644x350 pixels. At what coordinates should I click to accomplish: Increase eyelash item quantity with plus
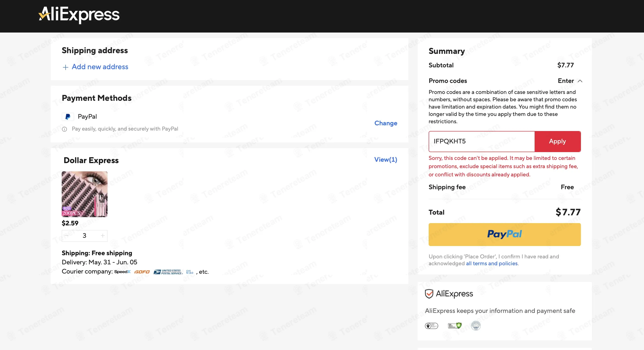(103, 235)
